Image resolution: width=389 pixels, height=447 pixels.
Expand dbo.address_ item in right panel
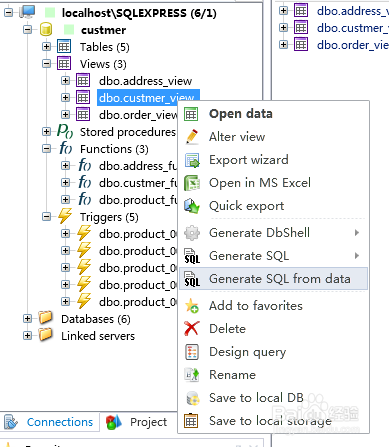pyautogui.click(x=284, y=11)
